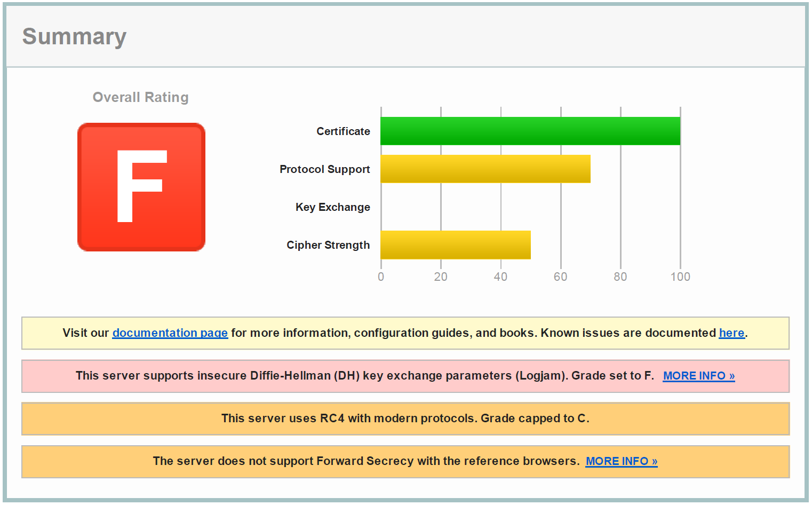812x505 pixels.
Task: Open MORE INFO link for Forward Secrecy
Action: [622, 461]
